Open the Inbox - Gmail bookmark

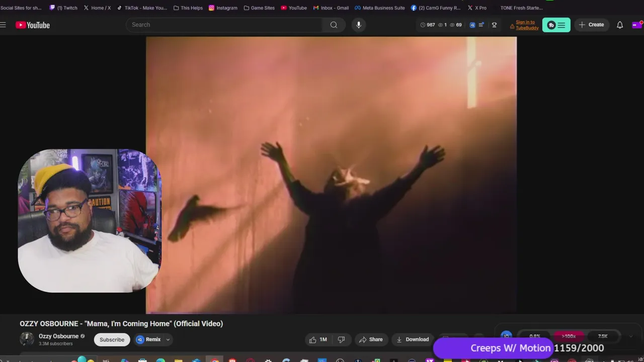[331, 8]
